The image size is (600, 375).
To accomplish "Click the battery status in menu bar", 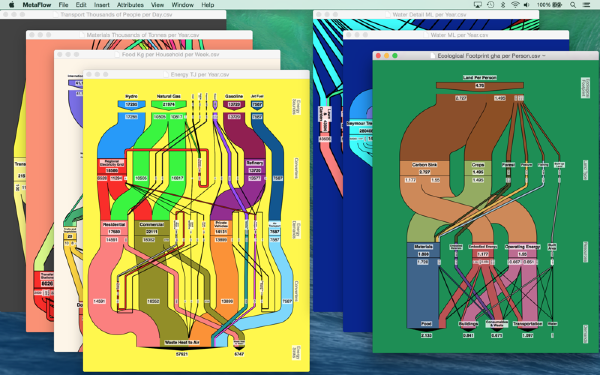I will point(549,5).
